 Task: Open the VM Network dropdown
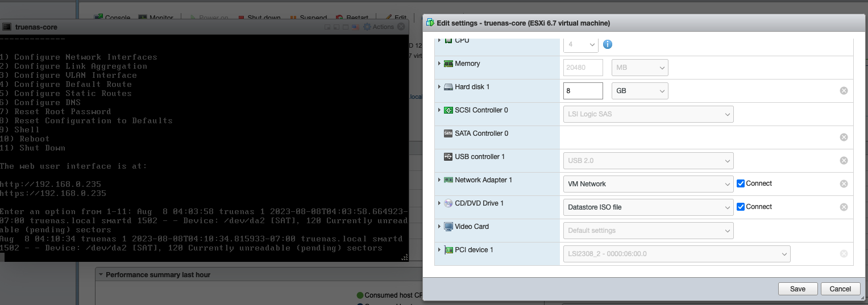click(649, 184)
